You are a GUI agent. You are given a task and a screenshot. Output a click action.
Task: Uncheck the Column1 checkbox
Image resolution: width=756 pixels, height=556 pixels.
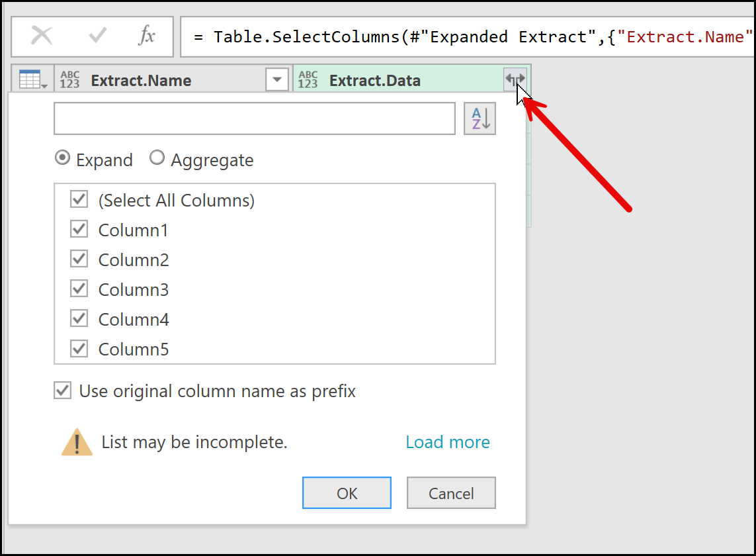pyautogui.click(x=79, y=230)
